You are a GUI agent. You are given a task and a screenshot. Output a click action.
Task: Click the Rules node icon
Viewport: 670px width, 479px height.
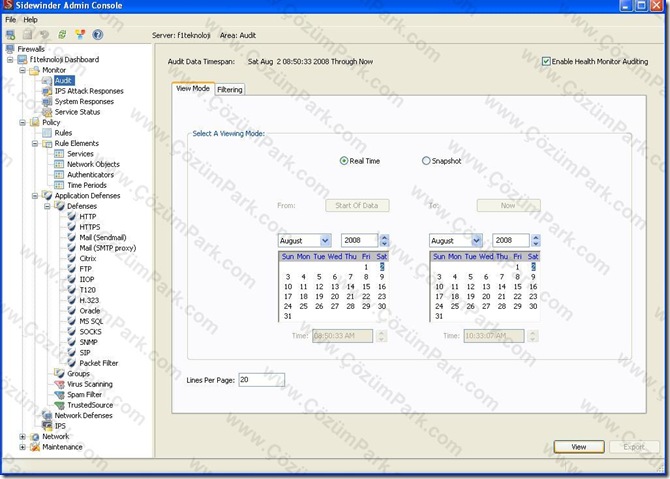click(x=47, y=133)
